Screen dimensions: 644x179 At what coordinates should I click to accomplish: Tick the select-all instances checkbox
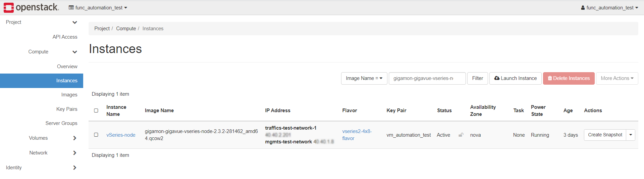coord(96,110)
